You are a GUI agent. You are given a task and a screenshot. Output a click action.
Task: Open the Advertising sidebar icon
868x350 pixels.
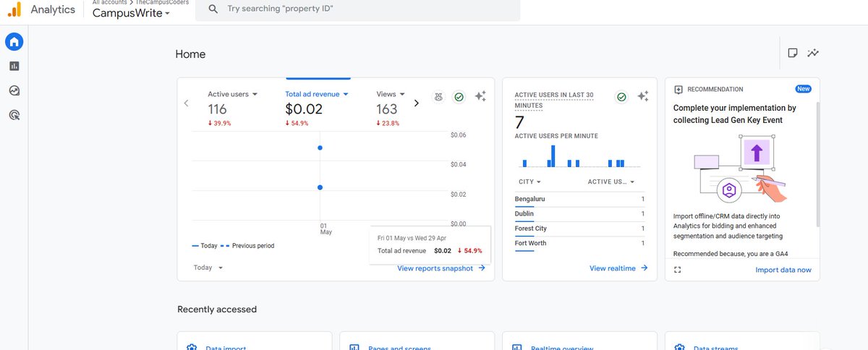pyautogui.click(x=14, y=114)
